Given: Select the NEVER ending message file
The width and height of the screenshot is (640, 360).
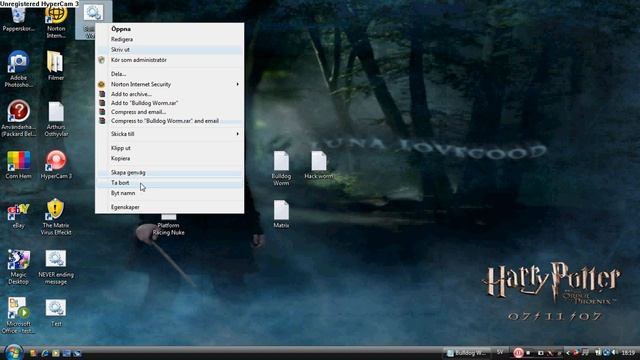Looking at the screenshot, I should [56, 267].
